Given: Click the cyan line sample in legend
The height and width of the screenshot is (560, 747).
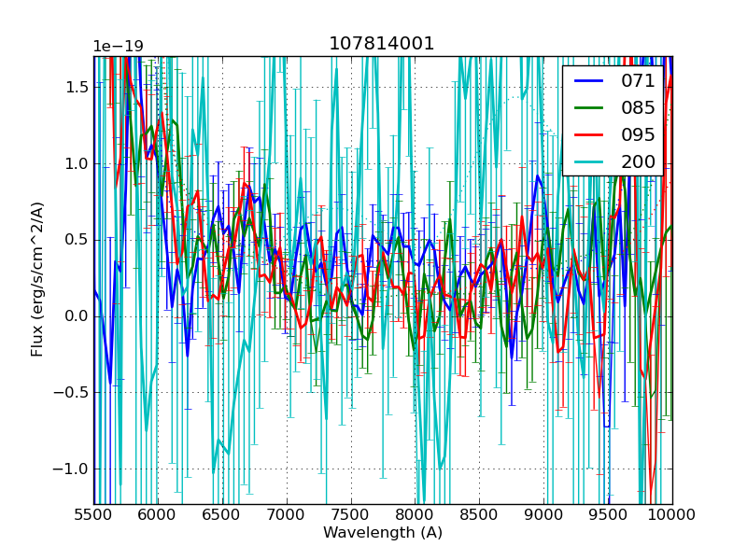Looking at the screenshot, I should (x=588, y=161).
